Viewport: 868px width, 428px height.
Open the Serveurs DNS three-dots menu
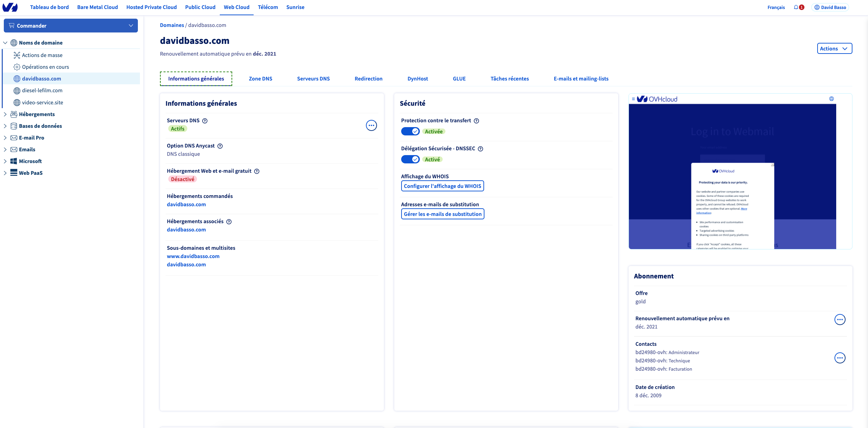(371, 125)
